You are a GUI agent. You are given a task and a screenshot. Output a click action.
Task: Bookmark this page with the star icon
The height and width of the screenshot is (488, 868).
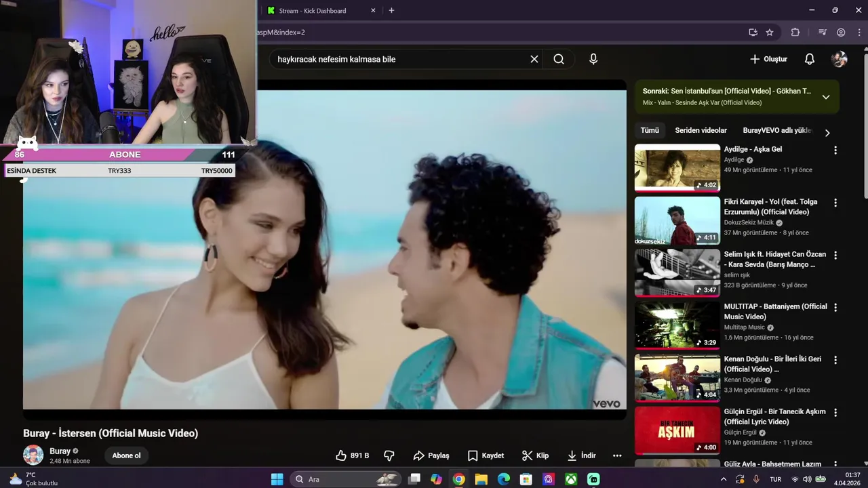[x=770, y=32]
